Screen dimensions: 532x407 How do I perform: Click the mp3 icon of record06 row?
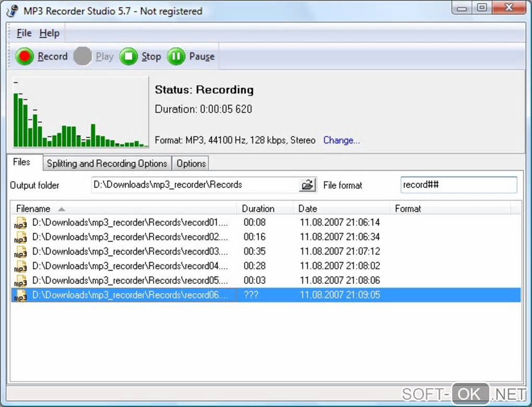(x=20, y=295)
